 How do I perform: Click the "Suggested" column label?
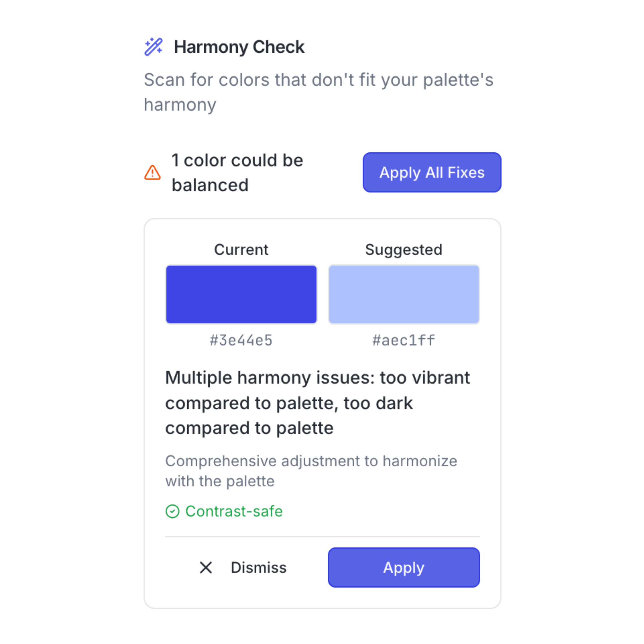(x=403, y=250)
